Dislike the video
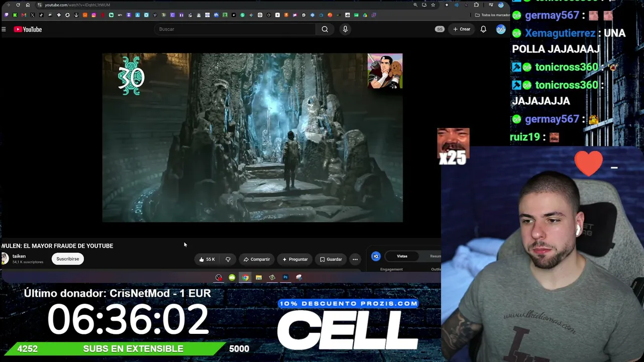Viewport: 644px width, 362px height. point(228,259)
